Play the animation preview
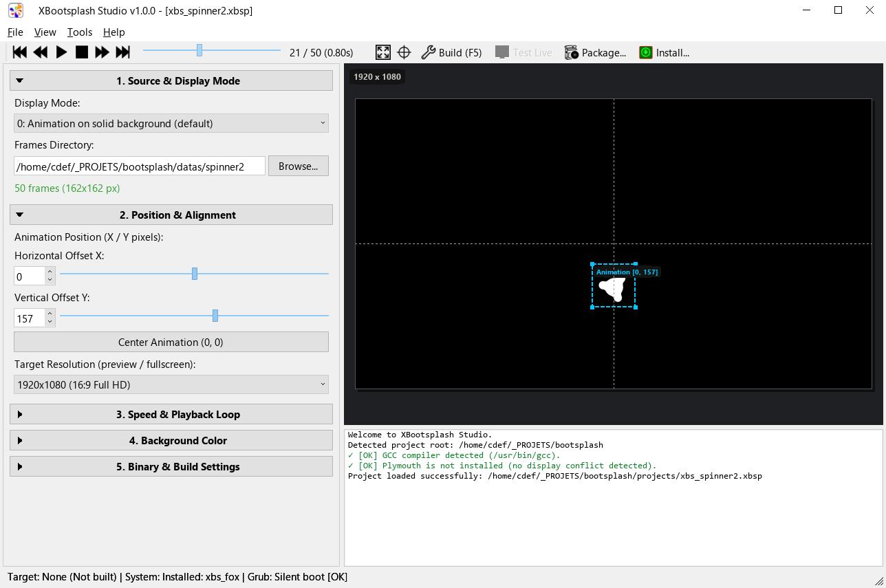The image size is (886, 588). click(61, 52)
